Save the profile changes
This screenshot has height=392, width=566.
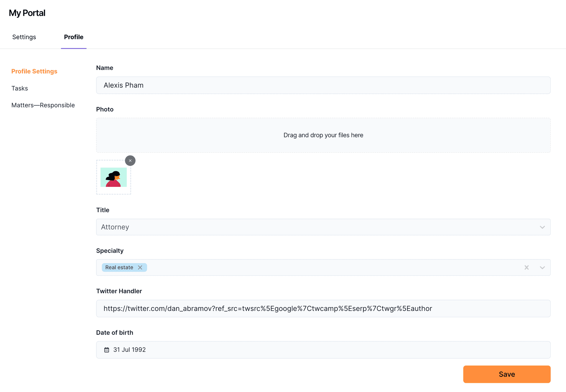point(507,374)
